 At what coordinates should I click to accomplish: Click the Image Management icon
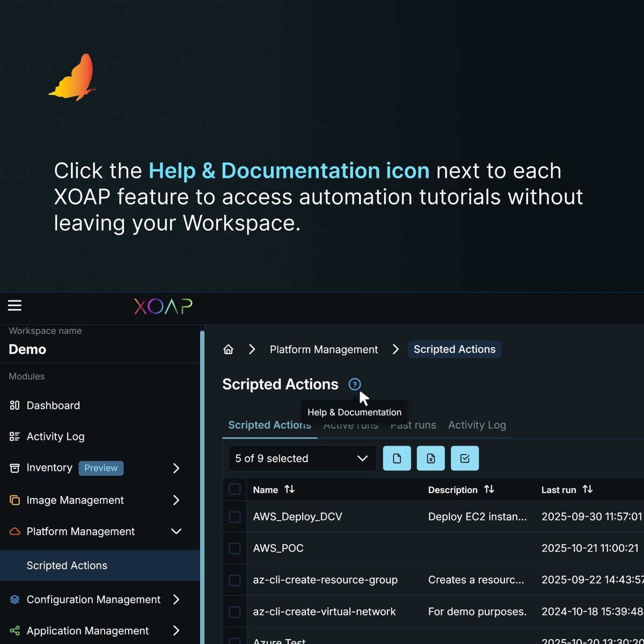click(14, 500)
